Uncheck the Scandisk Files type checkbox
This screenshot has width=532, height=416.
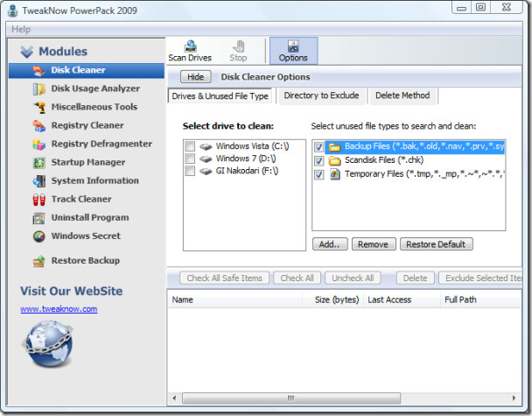pyautogui.click(x=318, y=160)
